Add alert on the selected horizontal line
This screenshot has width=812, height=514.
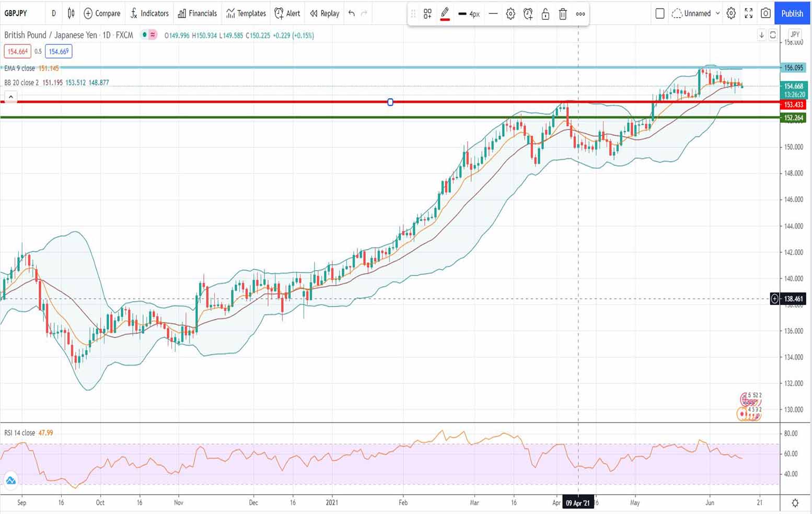point(528,14)
